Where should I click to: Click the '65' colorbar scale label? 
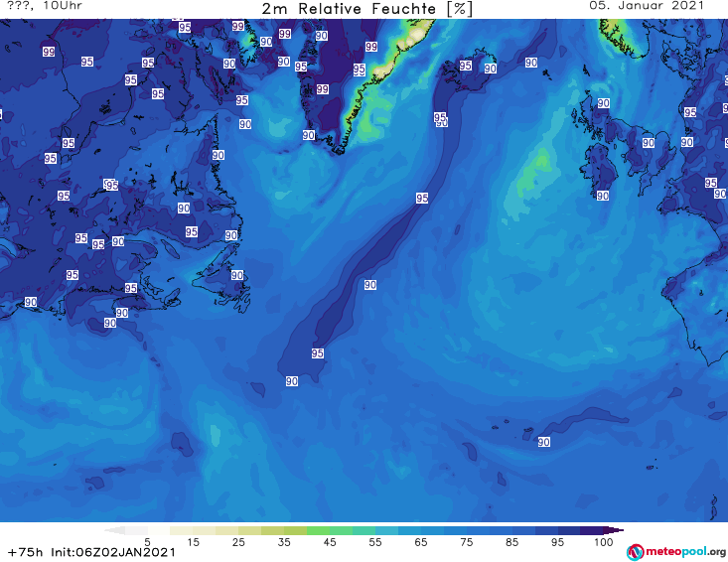(421, 542)
